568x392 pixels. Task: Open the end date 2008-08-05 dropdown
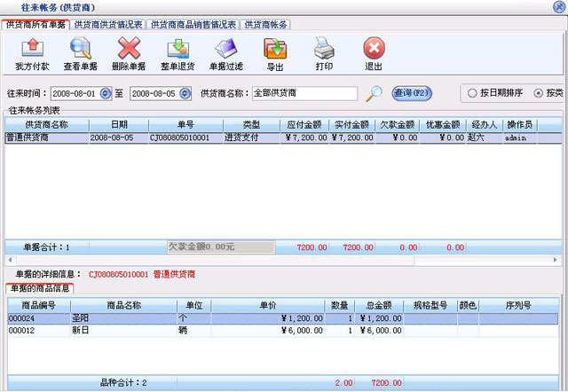[x=184, y=93]
